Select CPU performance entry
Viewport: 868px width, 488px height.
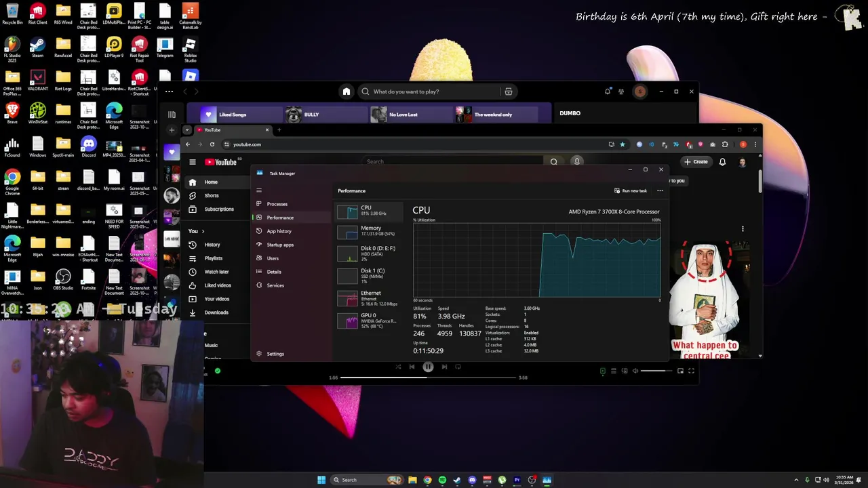tap(370, 211)
